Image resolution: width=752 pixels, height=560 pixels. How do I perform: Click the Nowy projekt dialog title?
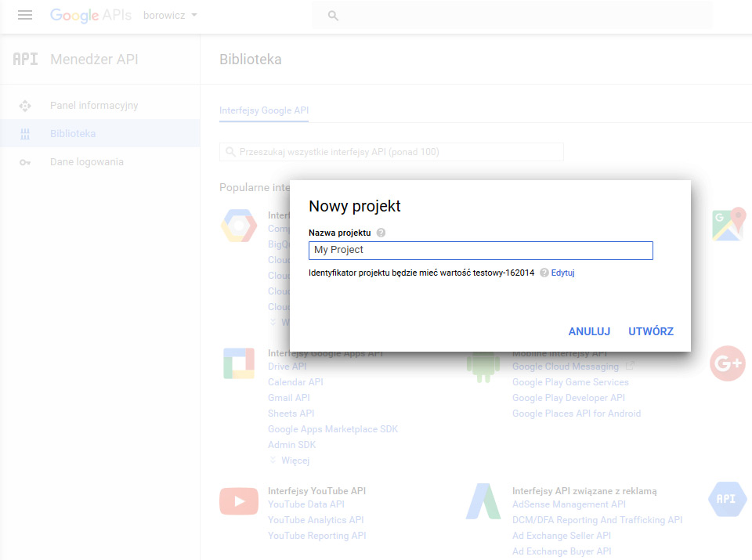pyautogui.click(x=354, y=206)
